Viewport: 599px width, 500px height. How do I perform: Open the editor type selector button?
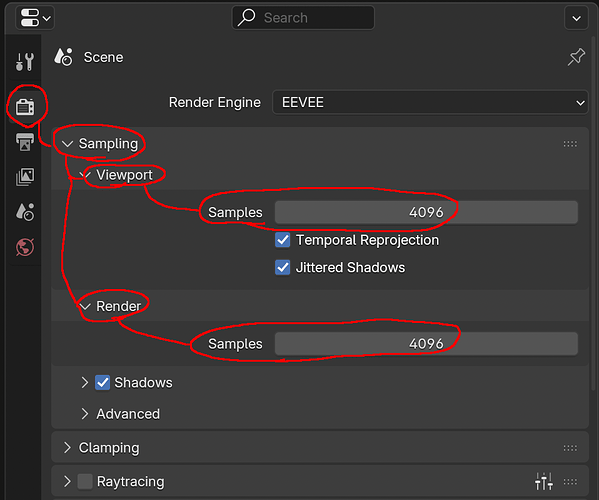(x=35, y=18)
